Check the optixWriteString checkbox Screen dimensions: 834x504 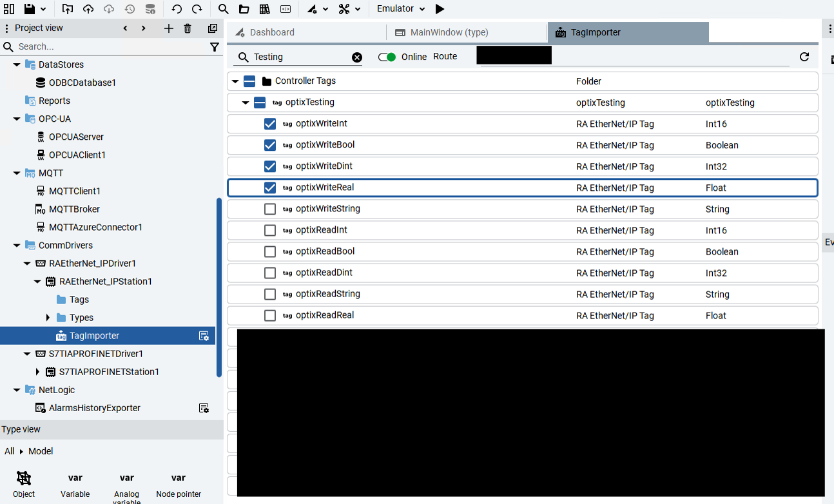point(270,209)
